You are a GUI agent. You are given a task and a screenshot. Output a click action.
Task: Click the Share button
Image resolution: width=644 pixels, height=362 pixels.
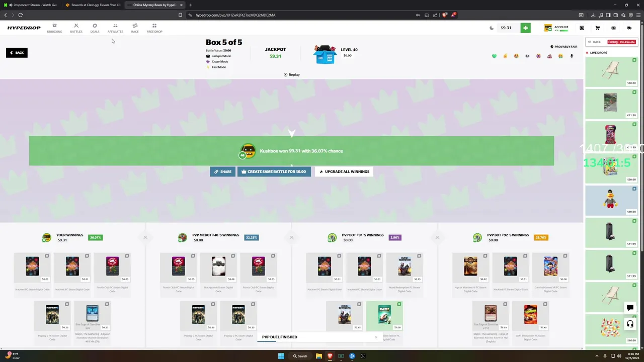(222, 172)
